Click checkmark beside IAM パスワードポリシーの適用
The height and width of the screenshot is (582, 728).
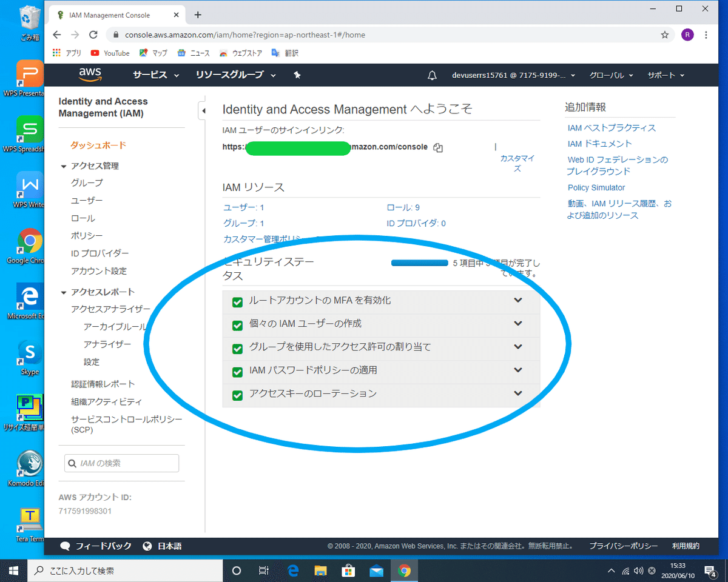coord(238,372)
